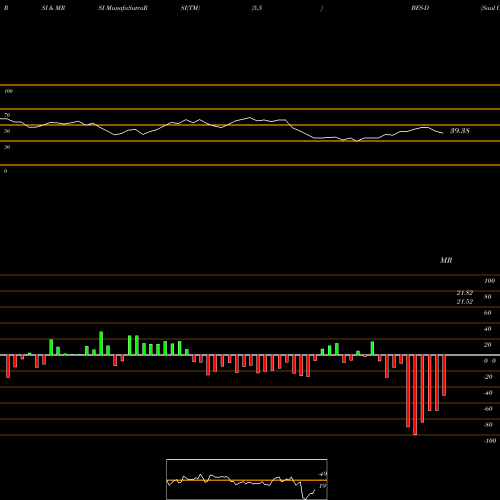This screenshot has height=500, width=500.
Task: Click the SI MunafaSutraR header text
Action: point(123,8)
